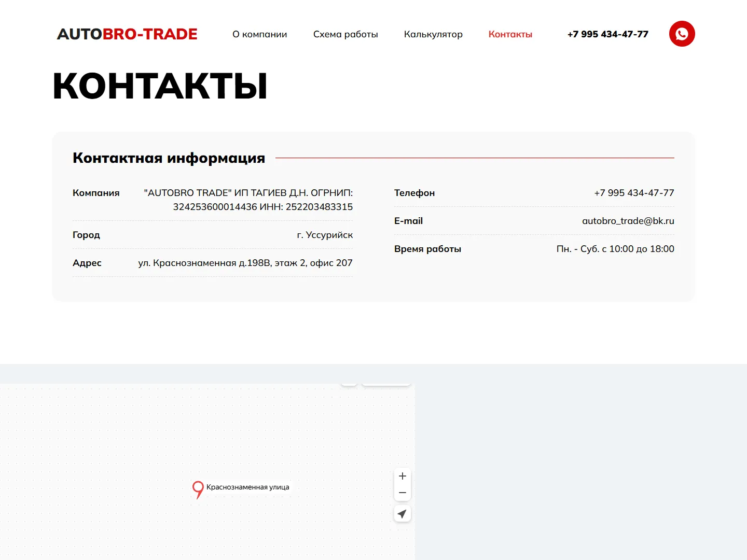The width and height of the screenshot is (747, 560).
Task: Select the city г. Уссурийск text
Action: tap(325, 235)
